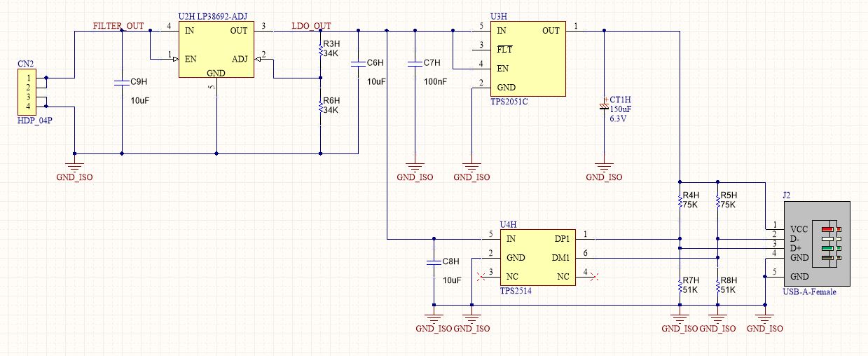Viewport: 868px width, 356px height.
Task: Click the DP1 pin label on U4H
Action: 561,238
